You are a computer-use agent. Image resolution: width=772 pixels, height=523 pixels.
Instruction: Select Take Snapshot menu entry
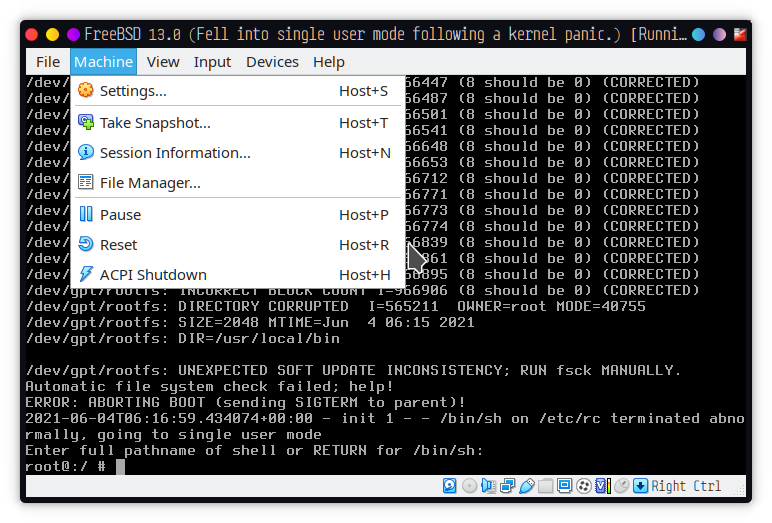[x=155, y=123]
